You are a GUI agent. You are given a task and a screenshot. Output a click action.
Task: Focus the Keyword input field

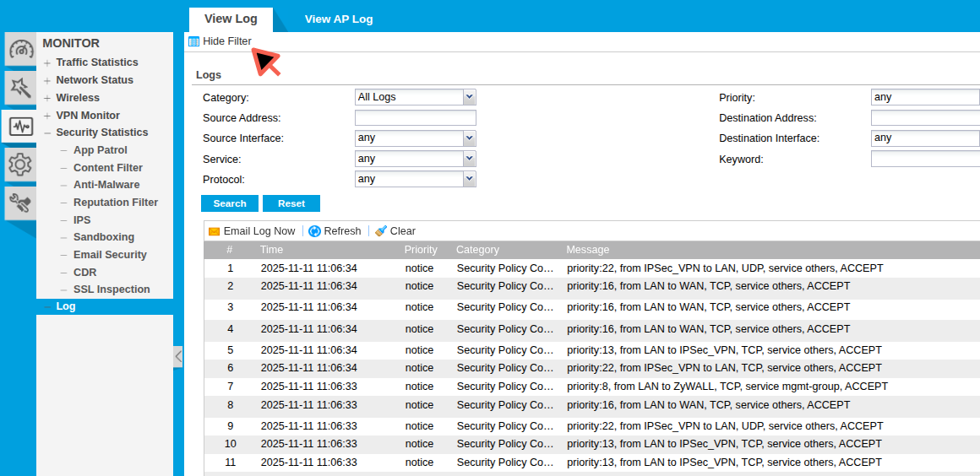click(925, 159)
